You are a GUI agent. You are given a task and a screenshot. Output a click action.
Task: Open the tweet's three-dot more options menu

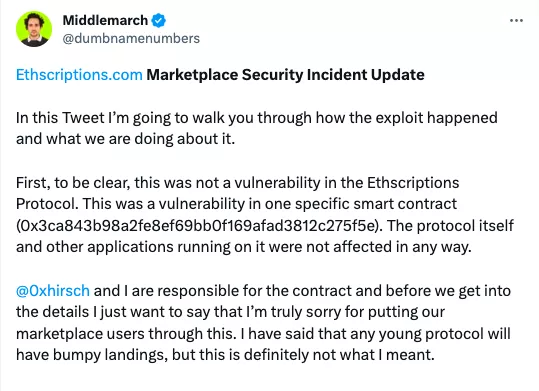tap(516, 21)
